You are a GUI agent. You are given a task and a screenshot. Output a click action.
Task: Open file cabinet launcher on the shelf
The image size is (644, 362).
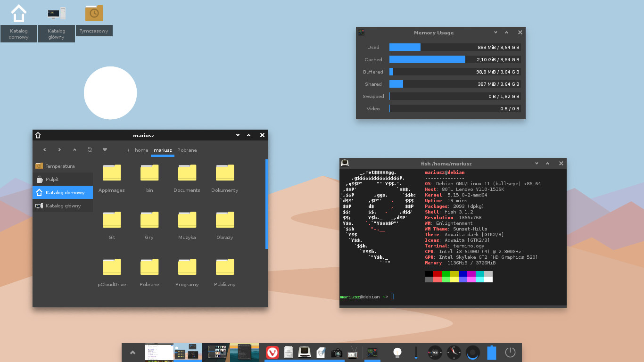pyautogui.click(x=289, y=353)
